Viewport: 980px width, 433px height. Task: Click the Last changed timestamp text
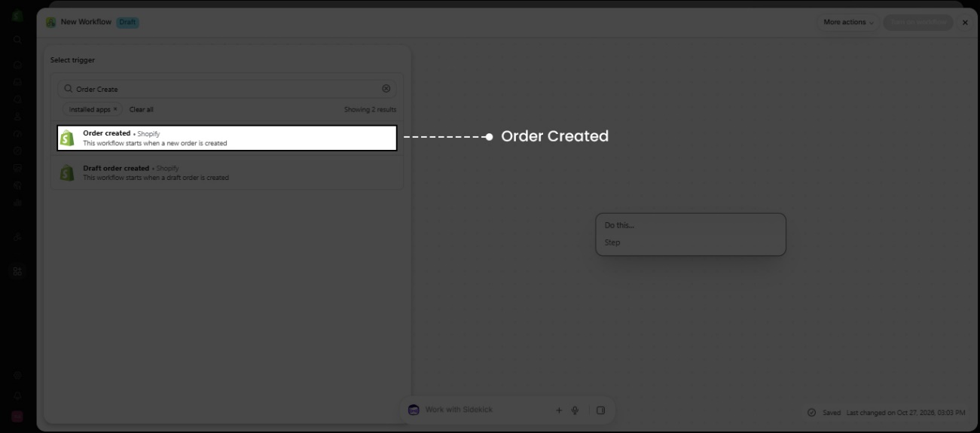[905, 413]
